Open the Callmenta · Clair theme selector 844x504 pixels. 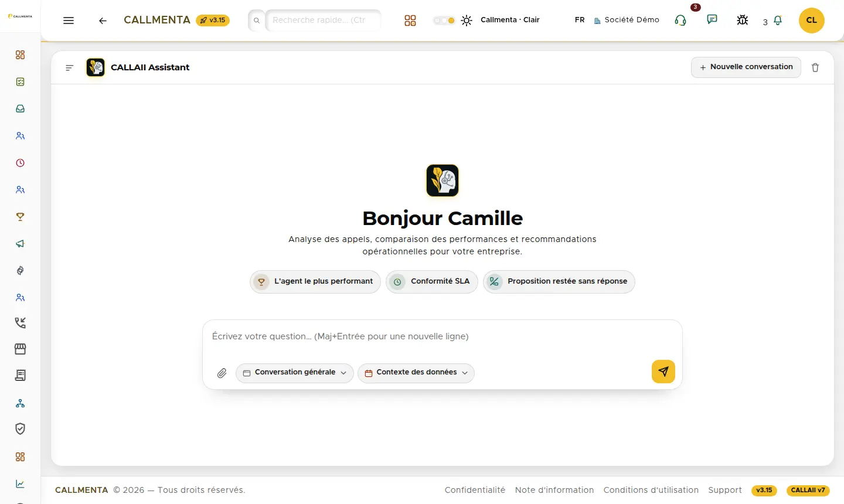(x=510, y=20)
